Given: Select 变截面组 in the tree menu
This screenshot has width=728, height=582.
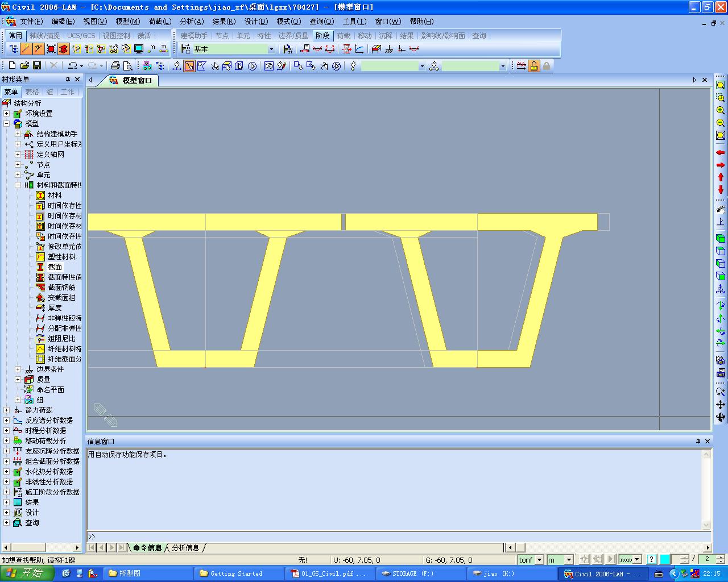Looking at the screenshot, I should [61, 298].
